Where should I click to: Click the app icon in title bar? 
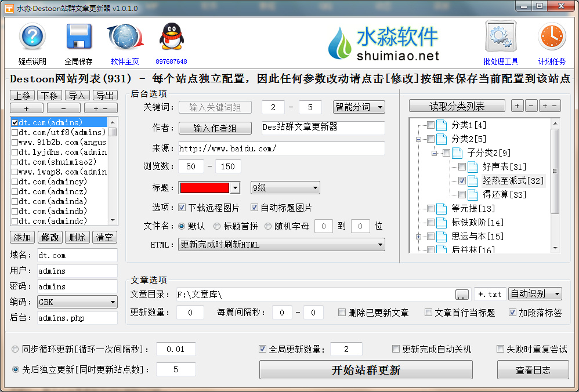(x=9, y=8)
